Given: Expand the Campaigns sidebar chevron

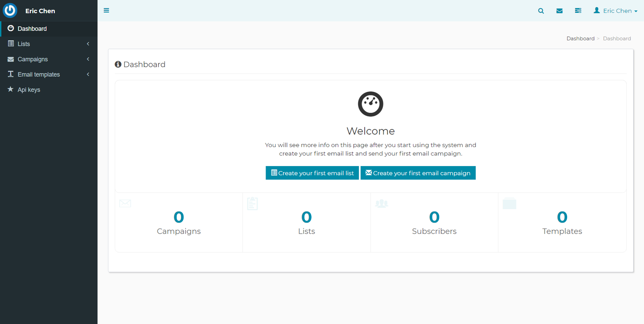Looking at the screenshot, I should (88, 59).
